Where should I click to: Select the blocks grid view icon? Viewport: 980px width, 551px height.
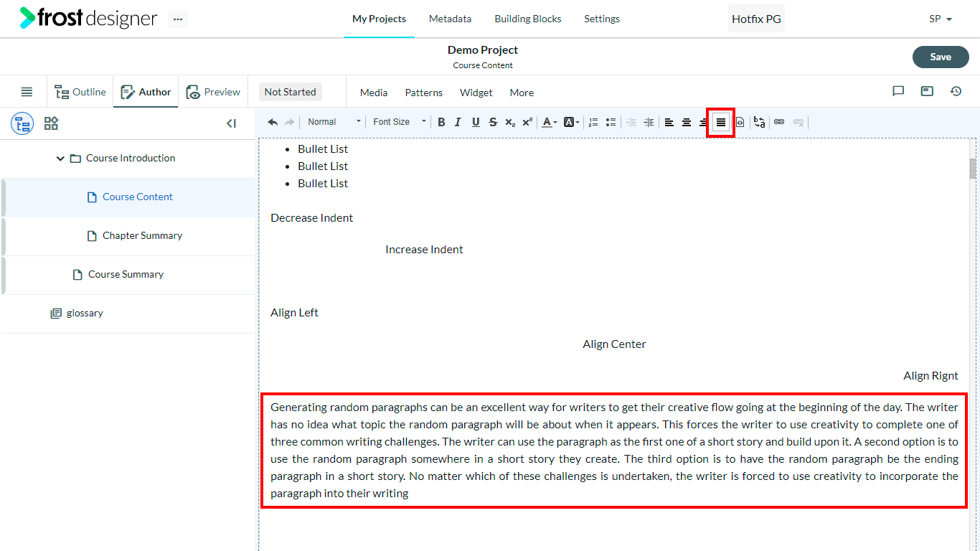click(x=51, y=123)
